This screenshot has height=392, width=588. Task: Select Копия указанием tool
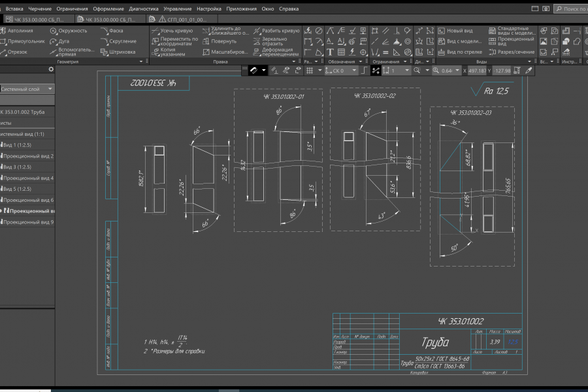169,52
